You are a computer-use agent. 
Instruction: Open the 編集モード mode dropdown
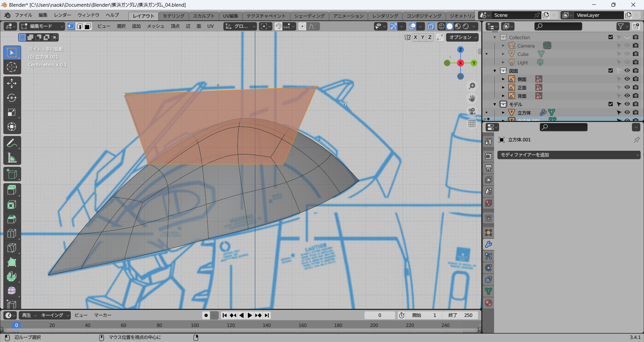tap(42, 26)
